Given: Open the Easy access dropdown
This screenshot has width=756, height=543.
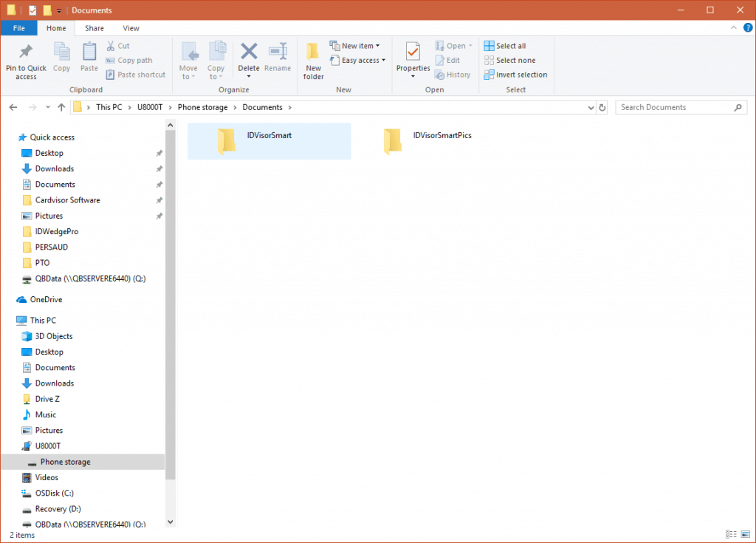Looking at the screenshot, I should point(357,60).
